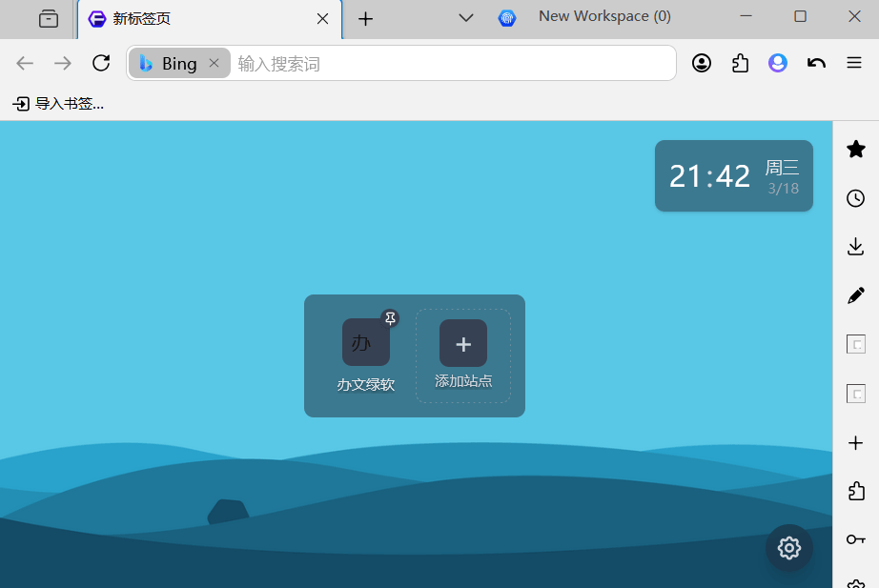The height and width of the screenshot is (588, 879).
Task: Click the undo closed tab arrow icon
Action: click(x=816, y=62)
